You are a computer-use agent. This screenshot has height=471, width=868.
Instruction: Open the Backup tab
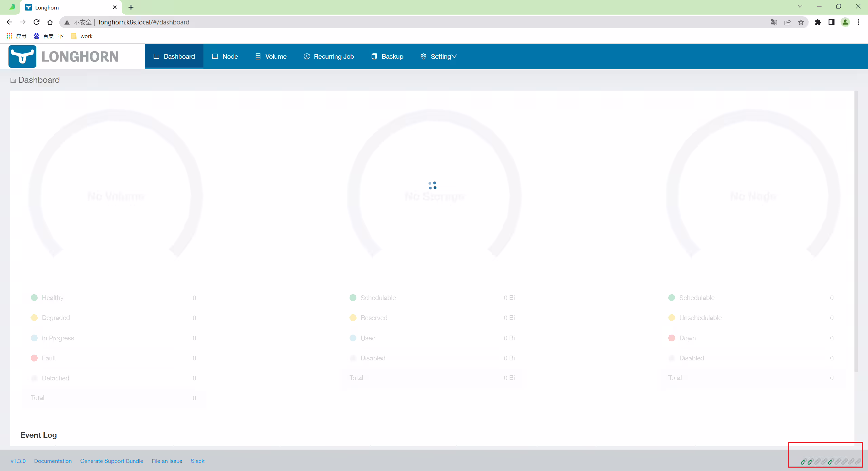click(x=387, y=56)
